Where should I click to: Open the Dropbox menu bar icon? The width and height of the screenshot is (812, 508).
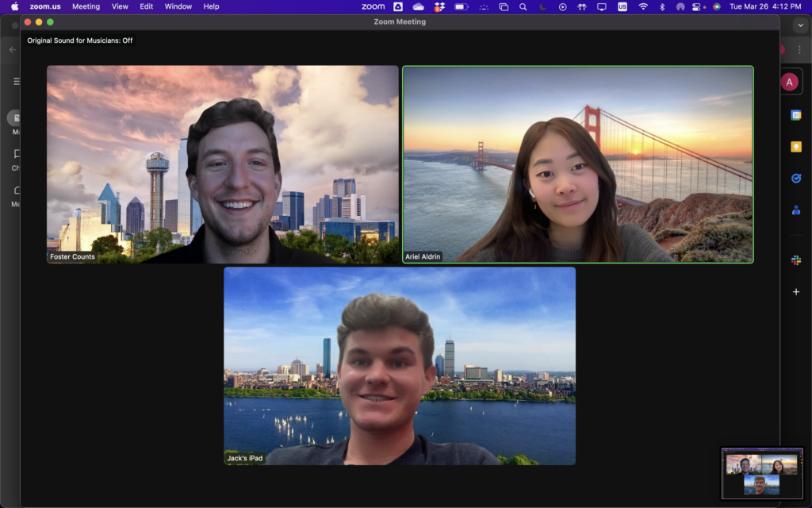pyautogui.click(x=439, y=6)
